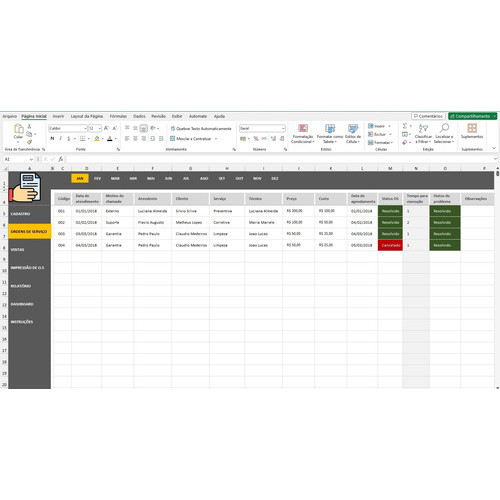Click the accounting number format icon
Viewport: 500px width, 500px height.
click(243, 139)
